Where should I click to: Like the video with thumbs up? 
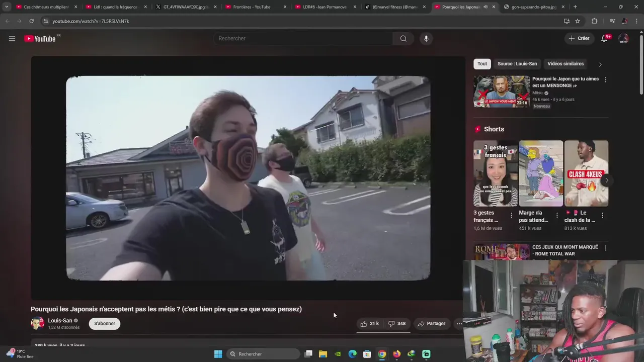click(369, 324)
